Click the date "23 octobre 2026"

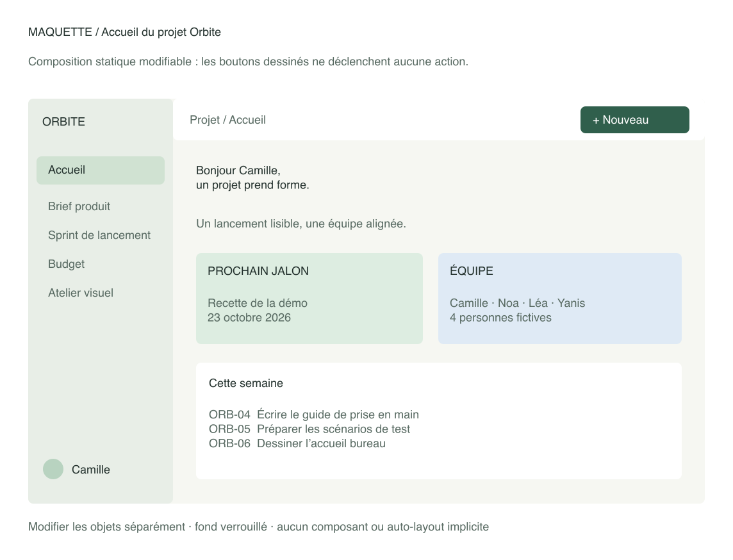tap(249, 317)
